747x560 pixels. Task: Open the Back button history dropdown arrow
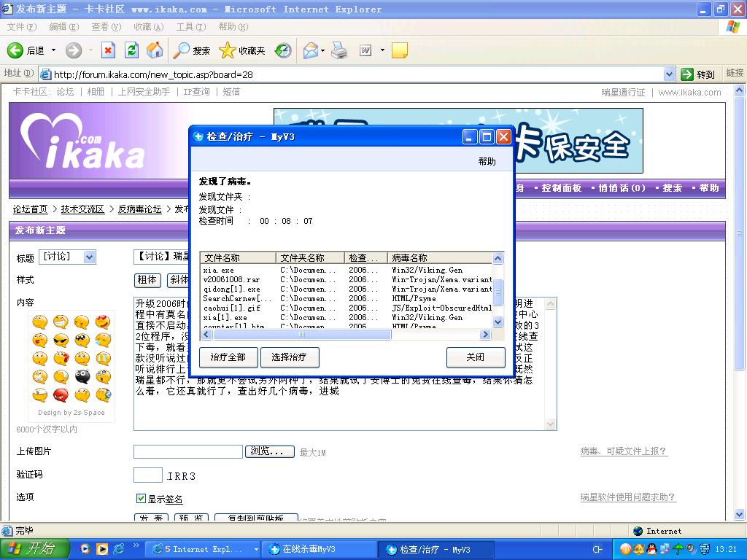53,50
